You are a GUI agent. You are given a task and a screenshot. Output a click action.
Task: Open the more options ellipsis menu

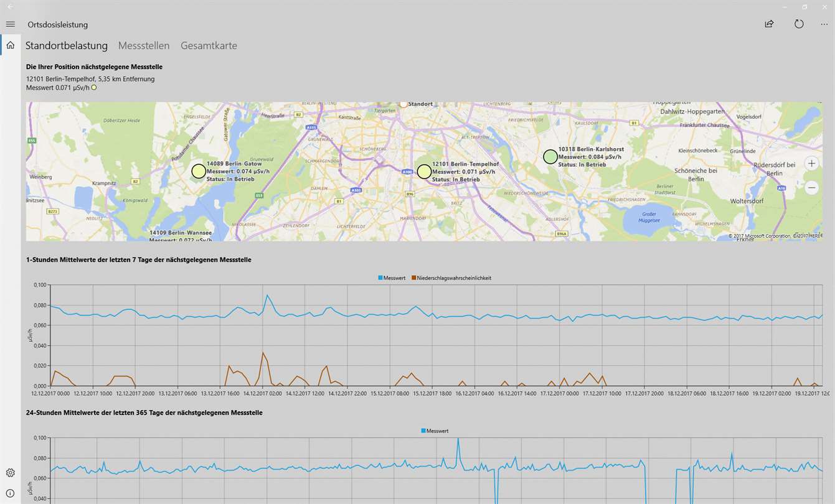824,24
